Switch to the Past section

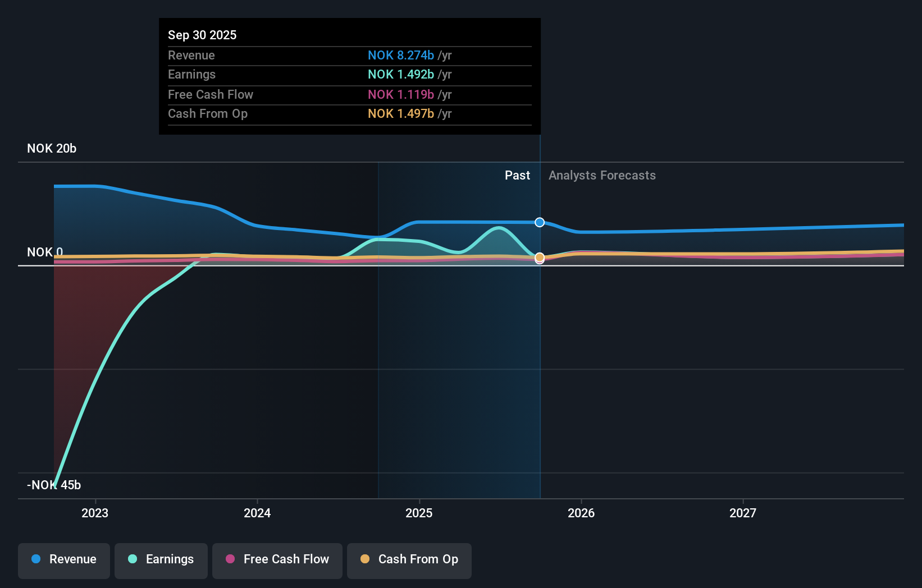coord(517,175)
